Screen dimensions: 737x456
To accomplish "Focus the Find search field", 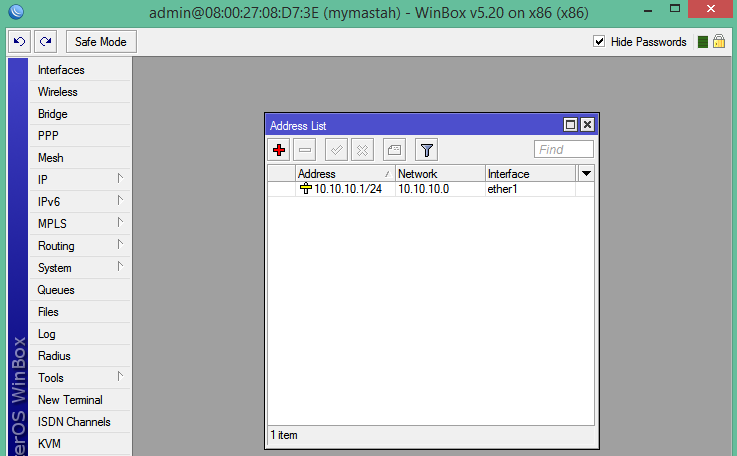I will 564,149.
